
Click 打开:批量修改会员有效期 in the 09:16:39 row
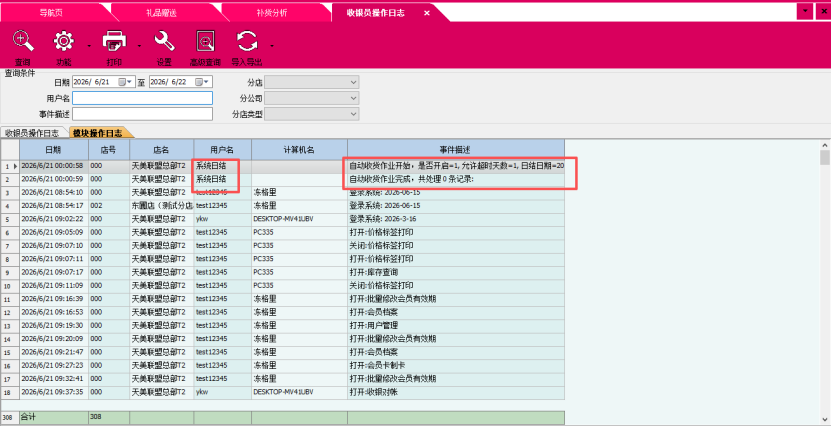[x=456, y=298]
